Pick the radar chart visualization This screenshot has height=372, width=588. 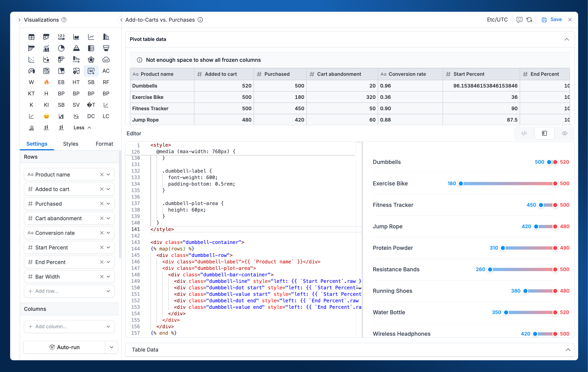point(91,59)
